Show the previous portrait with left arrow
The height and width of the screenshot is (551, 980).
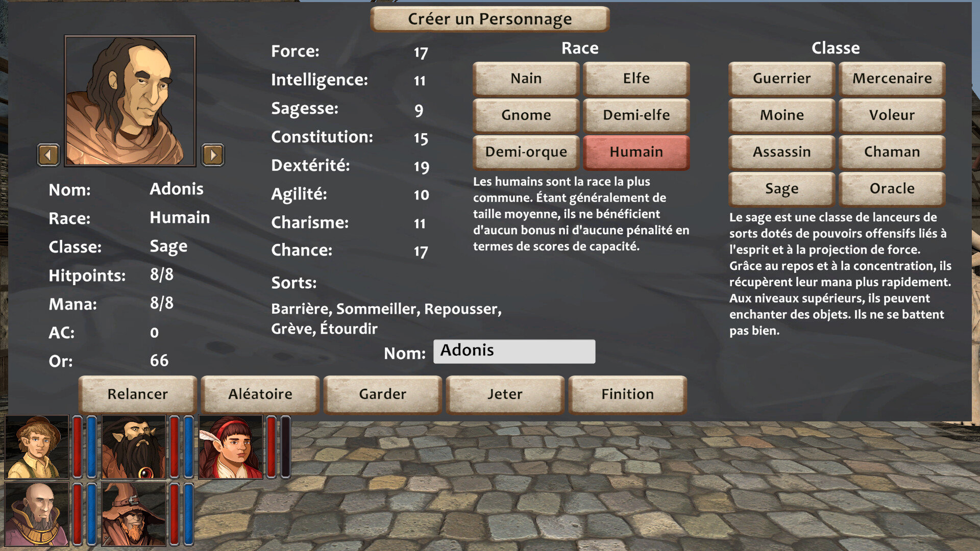(48, 155)
